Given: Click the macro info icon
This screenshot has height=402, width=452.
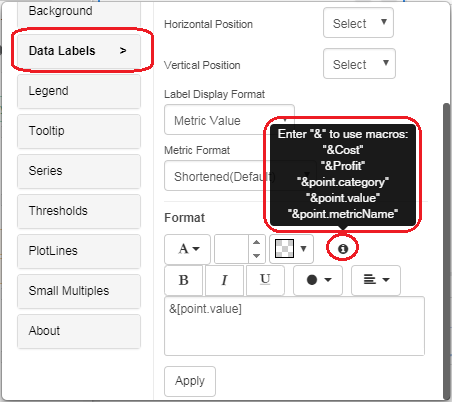Looking at the screenshot, I should 343,249.
